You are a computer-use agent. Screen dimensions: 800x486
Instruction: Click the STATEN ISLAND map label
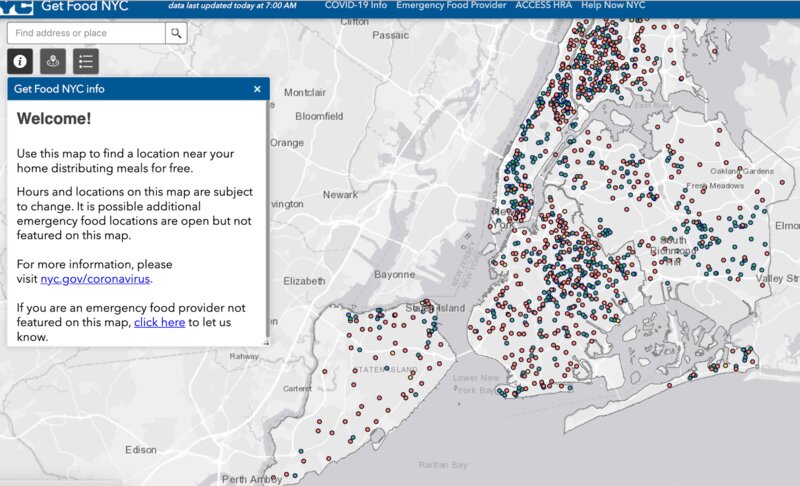point(385,370)
